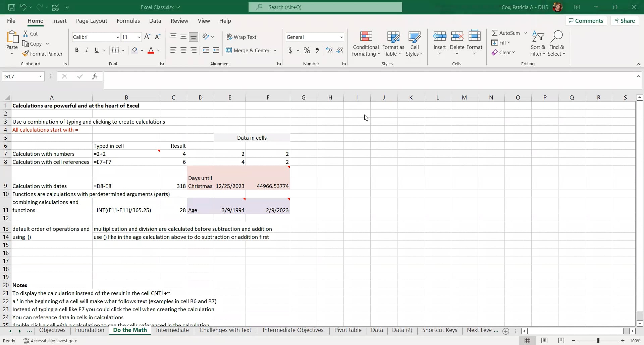This screenshot has width=644, height=345.
Task: Click Find & Select
Action: [x=557, y=43]
